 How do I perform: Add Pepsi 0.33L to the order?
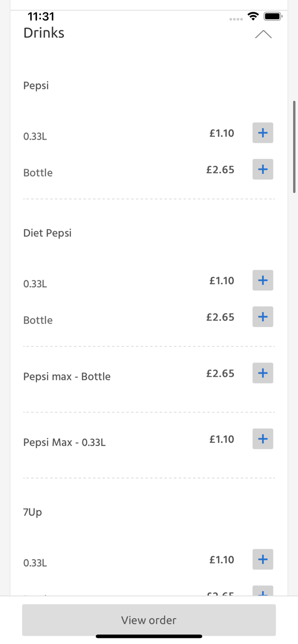click(262, 133)
